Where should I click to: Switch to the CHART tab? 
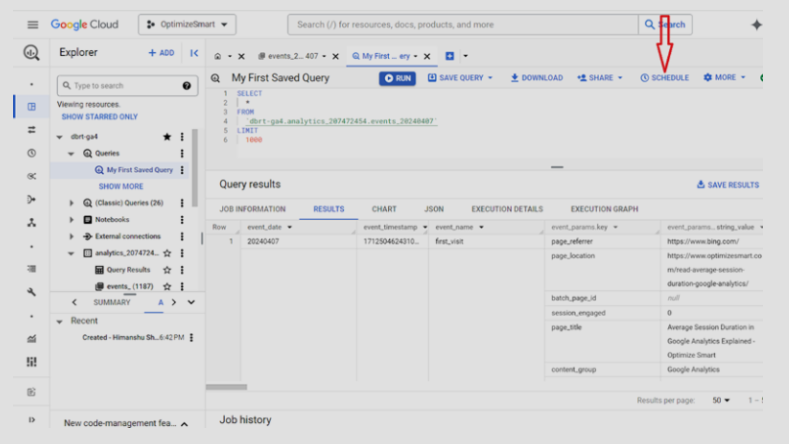[x=384, y=209]
